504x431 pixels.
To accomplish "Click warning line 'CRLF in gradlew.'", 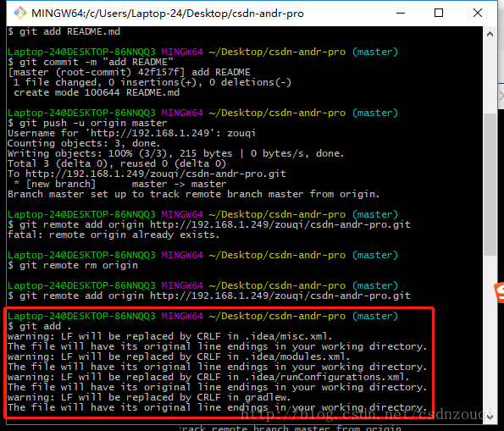I will click(x=149, y=397).
